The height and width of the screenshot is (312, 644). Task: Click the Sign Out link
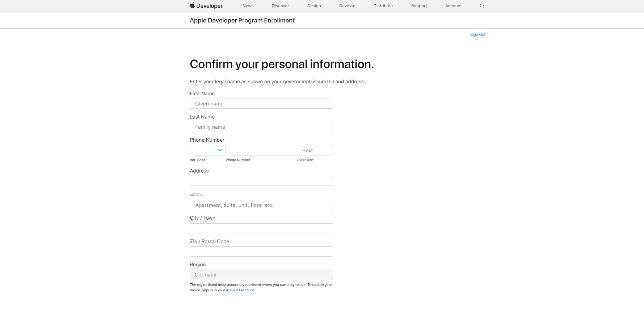pos(478,35)
